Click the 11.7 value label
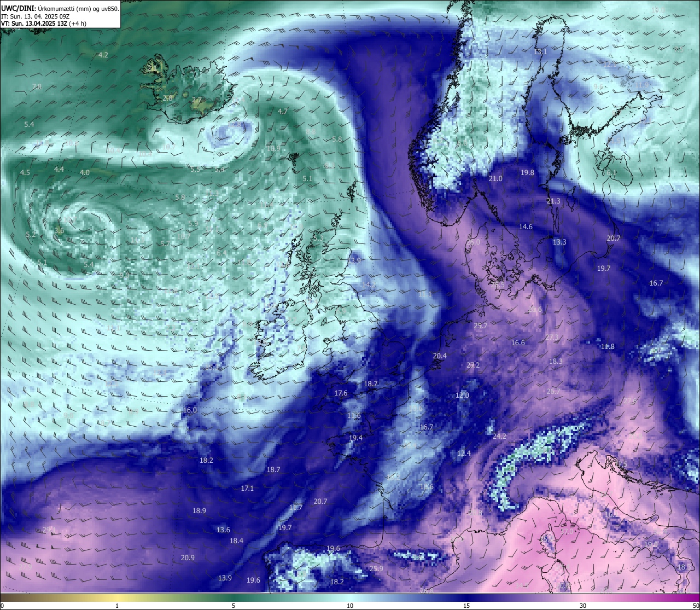The width and height of the screenshot is (700, 610). (x=295, y=508)
